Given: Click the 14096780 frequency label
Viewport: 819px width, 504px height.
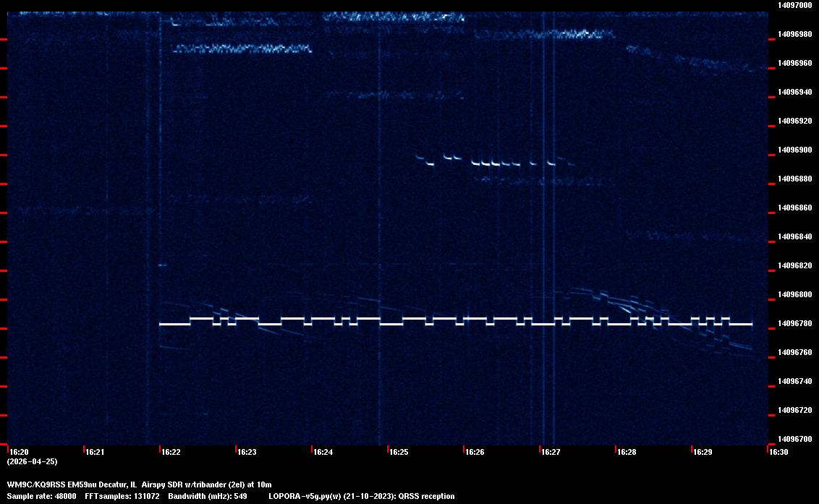Looking at the screenshot, I should [x=794, y=324].
